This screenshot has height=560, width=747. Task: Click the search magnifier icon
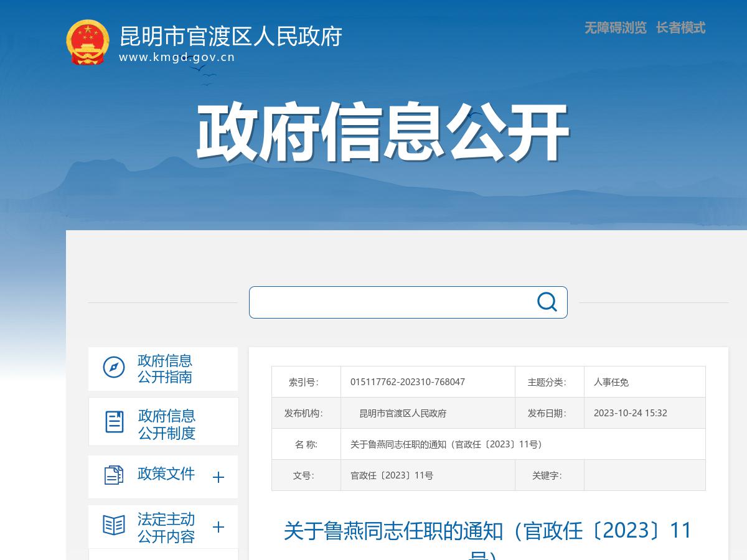[x=547, y=302]
